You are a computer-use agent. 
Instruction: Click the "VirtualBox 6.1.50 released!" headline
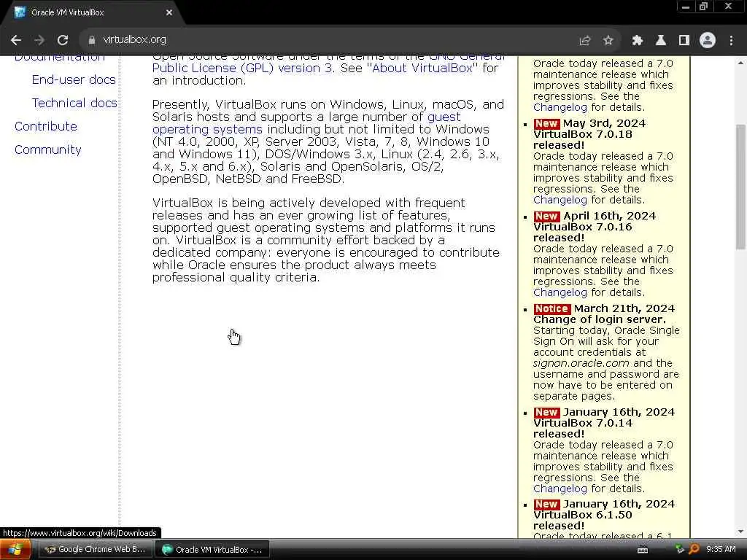coord(583,520)
